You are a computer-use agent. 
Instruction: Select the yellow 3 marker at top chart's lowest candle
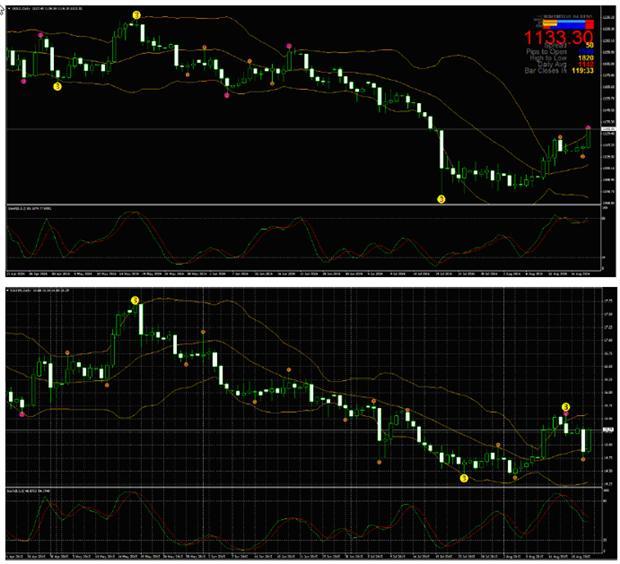click(441, 199)
